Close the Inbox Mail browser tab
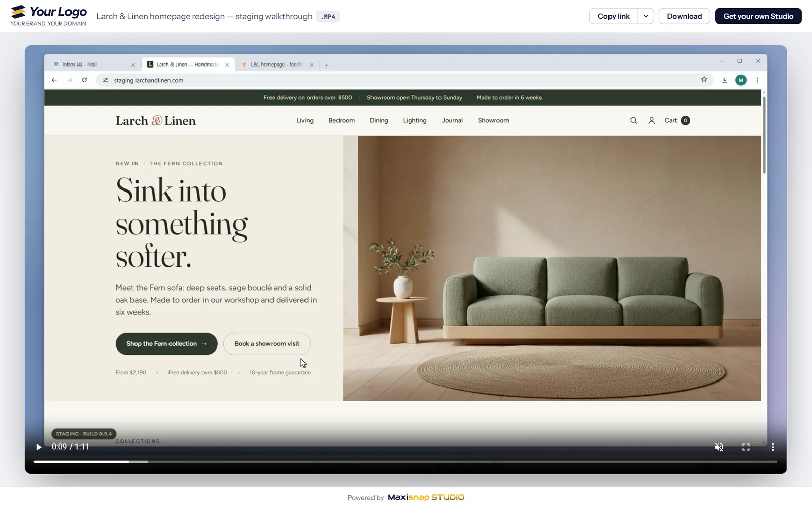This screenshot has height=508, width=812. tap(133, 65)
